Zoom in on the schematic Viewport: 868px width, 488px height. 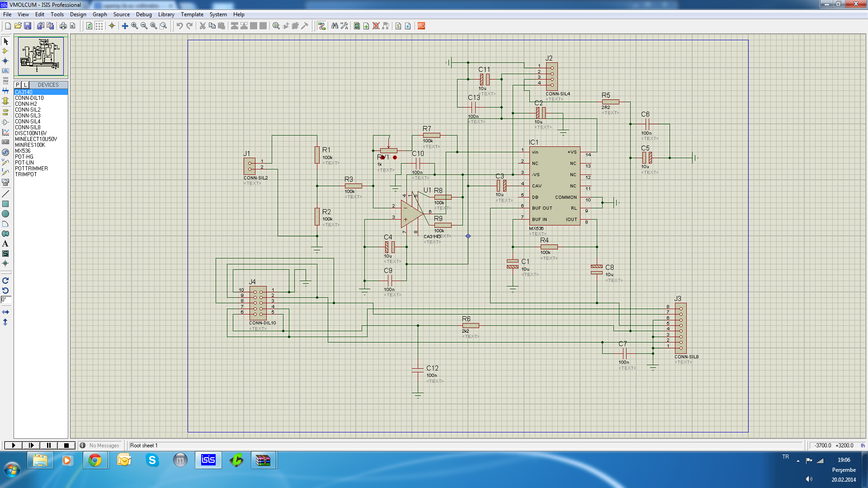tap(134, 26)
